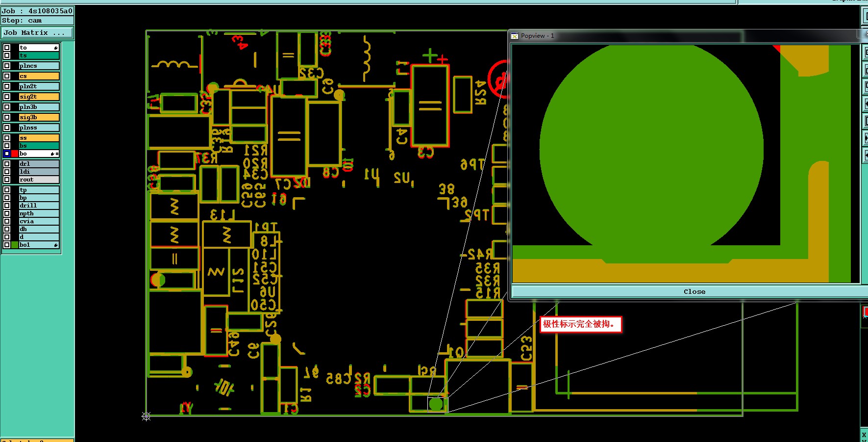The image size is (868, 442).
Task: Click the small grid icon on the 'bo' layer
Action: point(57,154)
